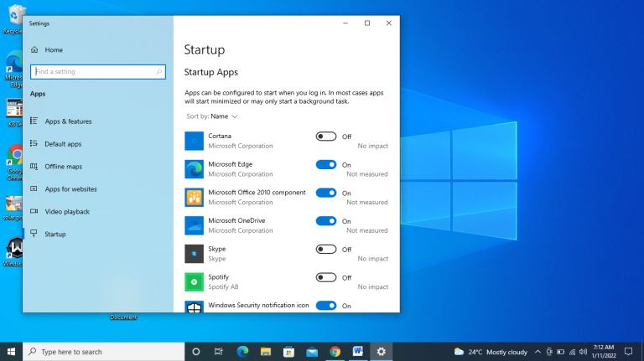Image resolution: width=644 pixels, height=361 pixels.
Task: Click the Microsoft Edge app icon in list
Action: pos(194,169)
